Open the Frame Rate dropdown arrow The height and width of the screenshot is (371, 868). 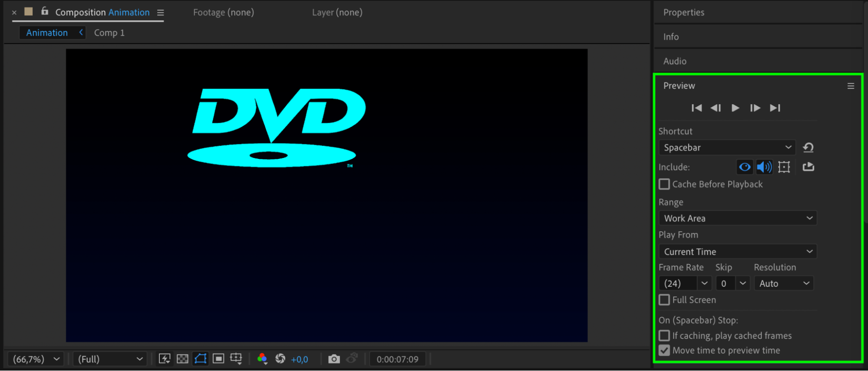coord(704,283)
